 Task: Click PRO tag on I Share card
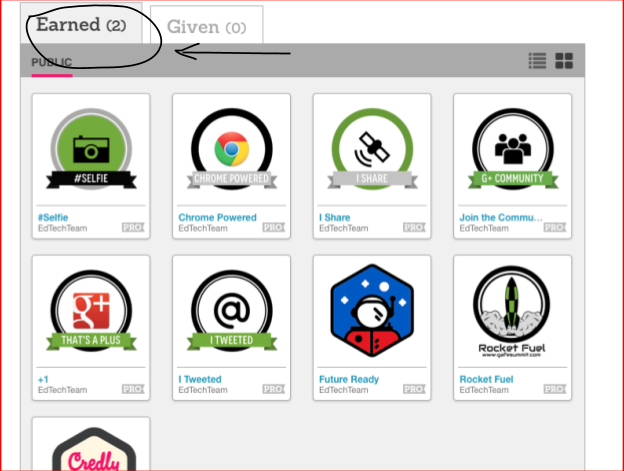414,228
